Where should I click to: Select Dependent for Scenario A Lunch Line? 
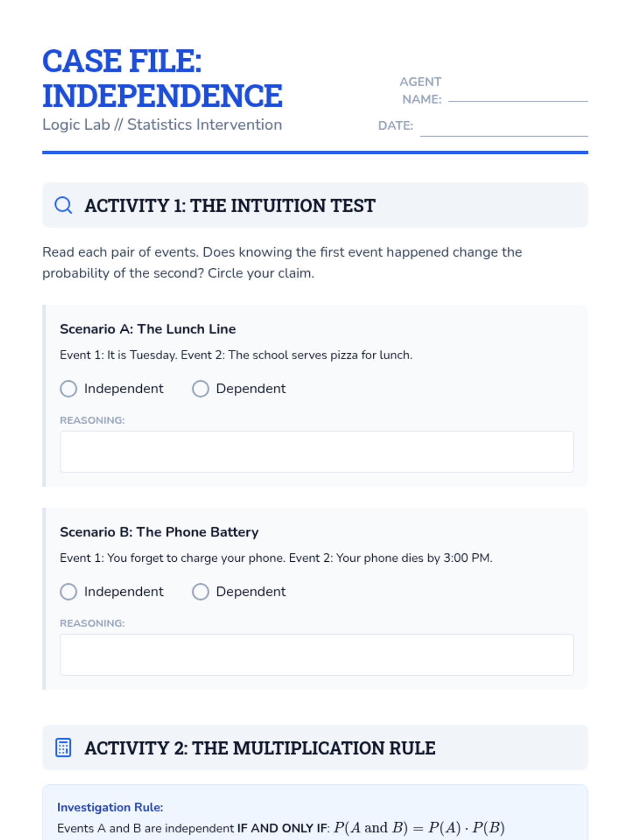pyautogui.click(x=201, y=389)
